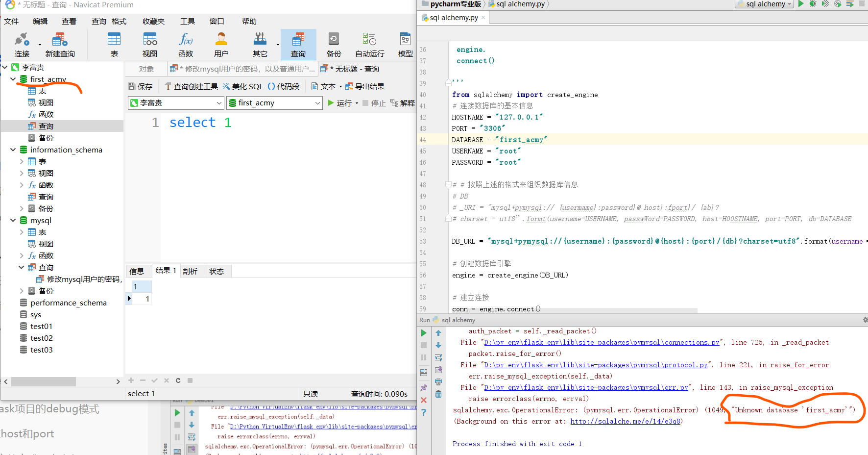
Task: Open sqlalche.me error background link
Action: (x=626, y=421)
